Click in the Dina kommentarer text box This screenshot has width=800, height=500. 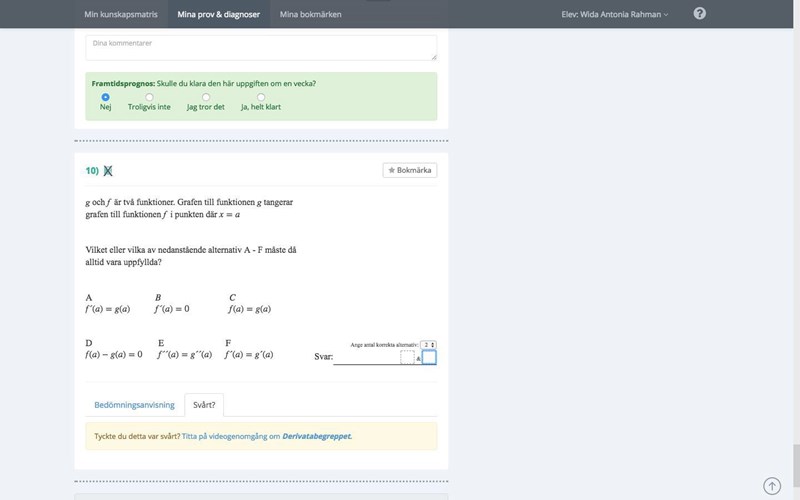coord(260,48)
